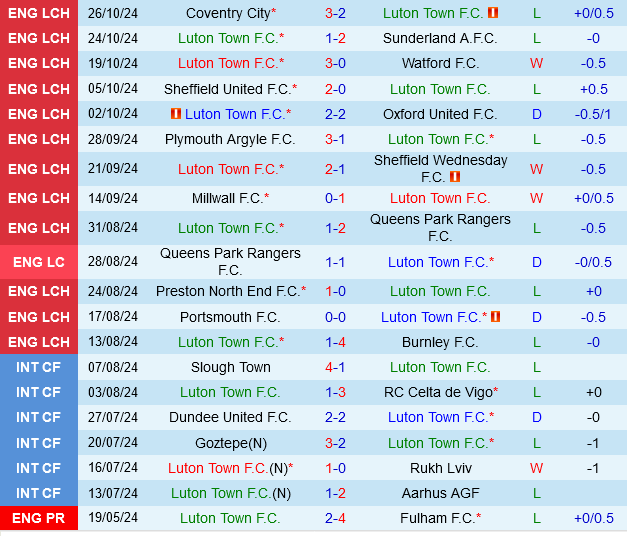Select Burnley F.C. team link
Image resolution: width=627 pixels, height=536 pixels.
(440, 342)
